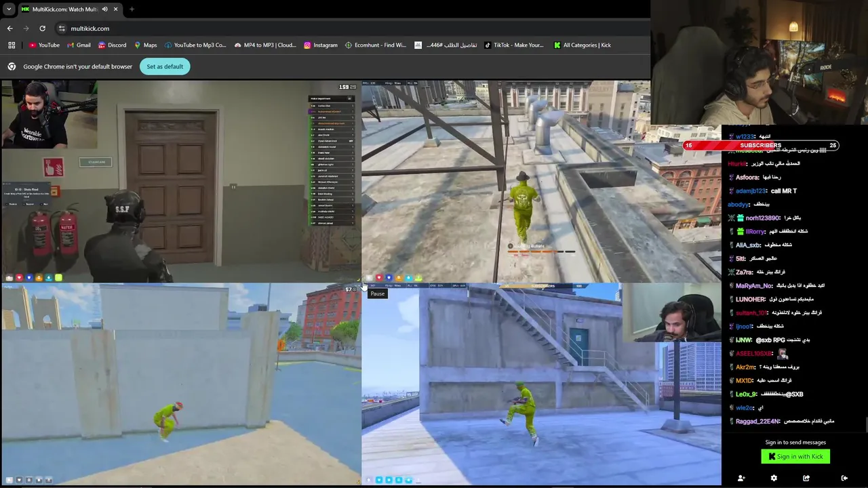Open the tab search dropdown arrow
This screenshot has width=868, height=488.
pyautogui.click(x=9, y=9)
